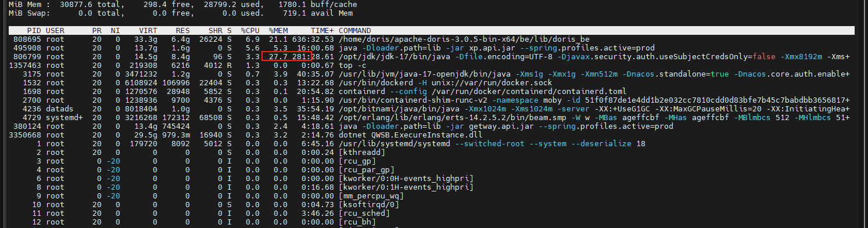Image resolution: width=868 pixels, height=228 pixels.
Task: Select PID 806799 row
Action: pos(432,56)
